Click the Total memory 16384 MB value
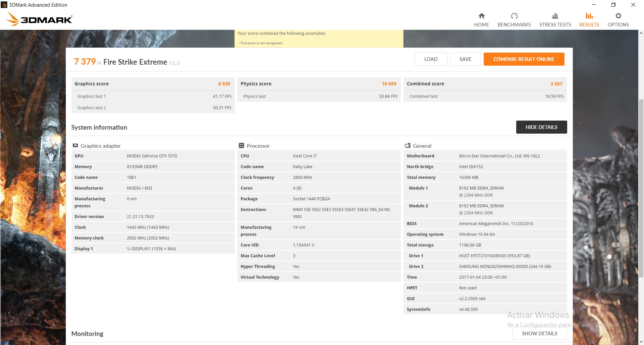 coord(469,177)
